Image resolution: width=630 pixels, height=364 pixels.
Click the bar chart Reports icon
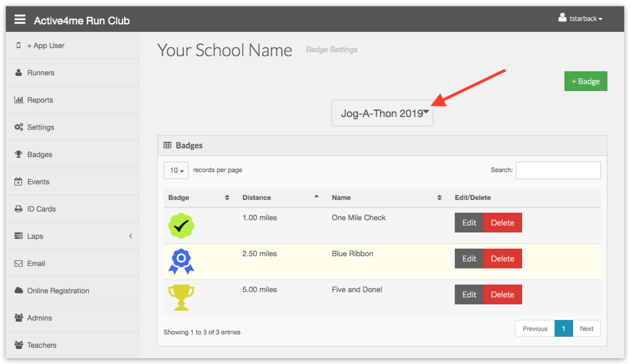[x=19, y=100]
